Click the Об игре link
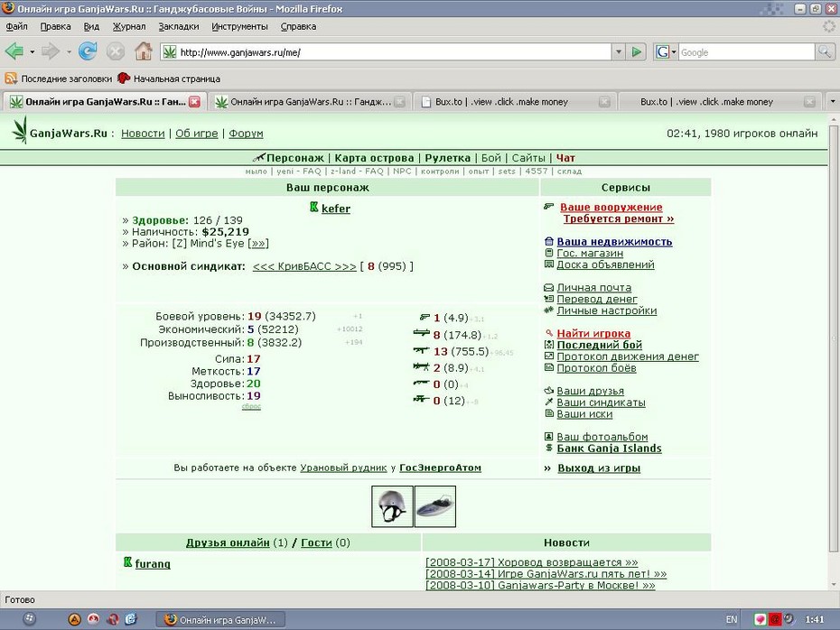 (197, 134)
